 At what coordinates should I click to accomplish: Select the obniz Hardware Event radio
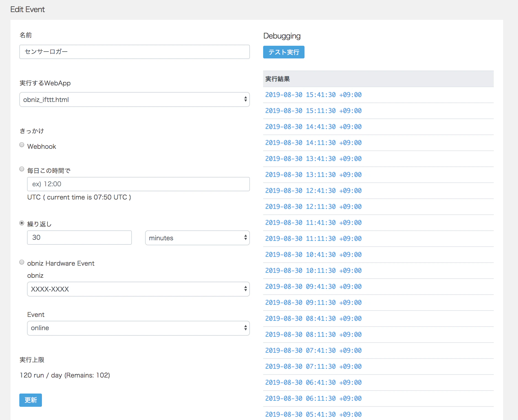coord(22,262)
